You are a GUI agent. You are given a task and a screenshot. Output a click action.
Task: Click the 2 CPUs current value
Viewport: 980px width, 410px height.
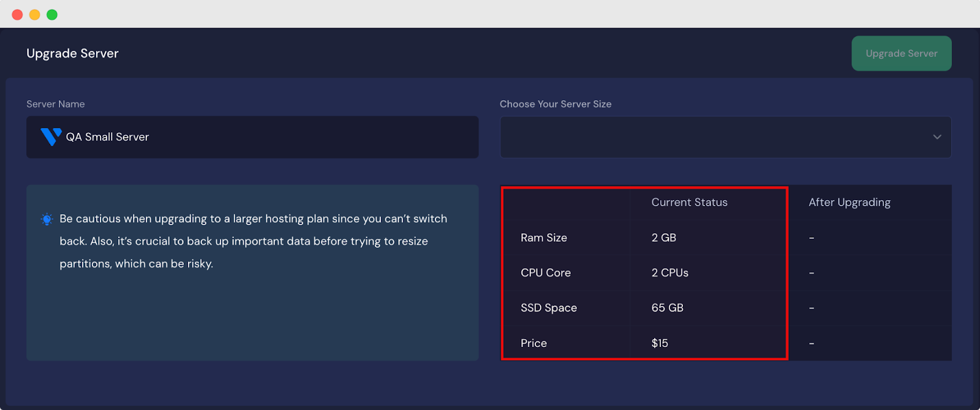click(x=669, y=273)
